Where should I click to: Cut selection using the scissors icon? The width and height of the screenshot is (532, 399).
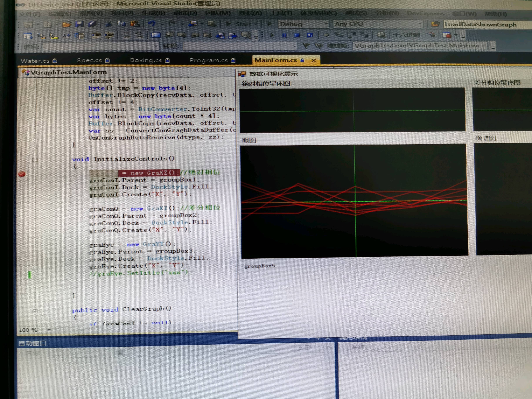click(109, 24)
